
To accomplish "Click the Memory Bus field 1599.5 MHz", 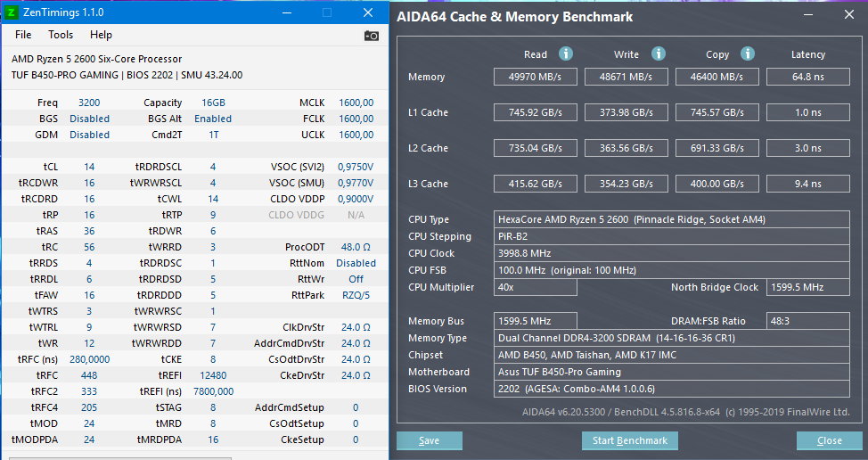I will point(536,321).
